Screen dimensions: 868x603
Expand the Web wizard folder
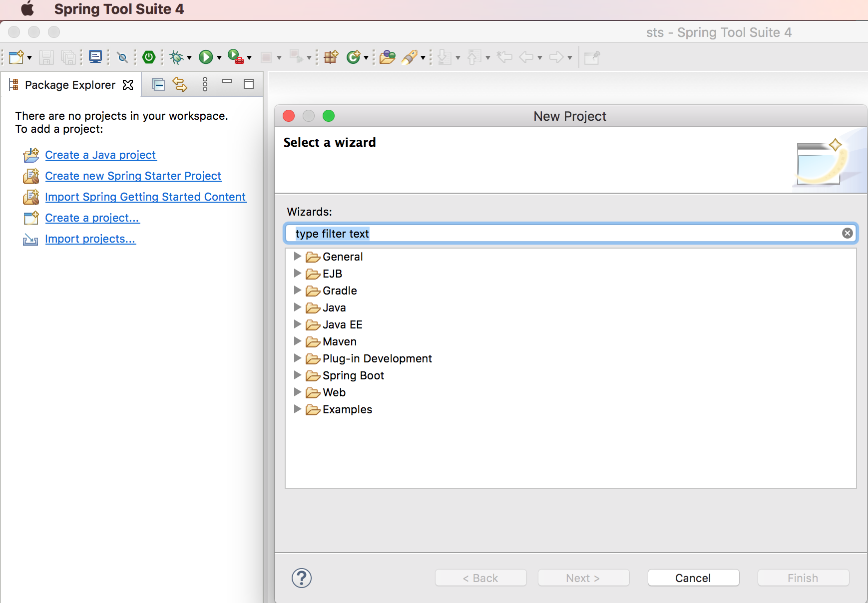pyautogui.click(x=297, y=392)
